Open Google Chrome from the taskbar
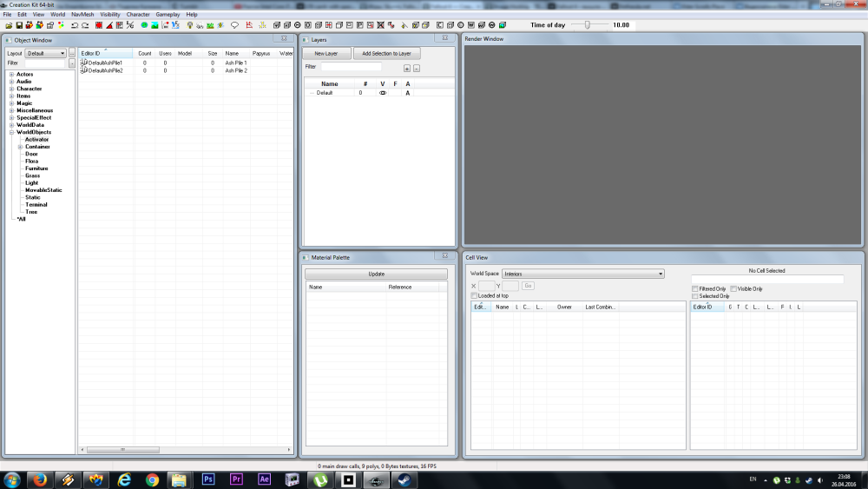This screenshot has width=868, height=489. (x=152, y=479)
